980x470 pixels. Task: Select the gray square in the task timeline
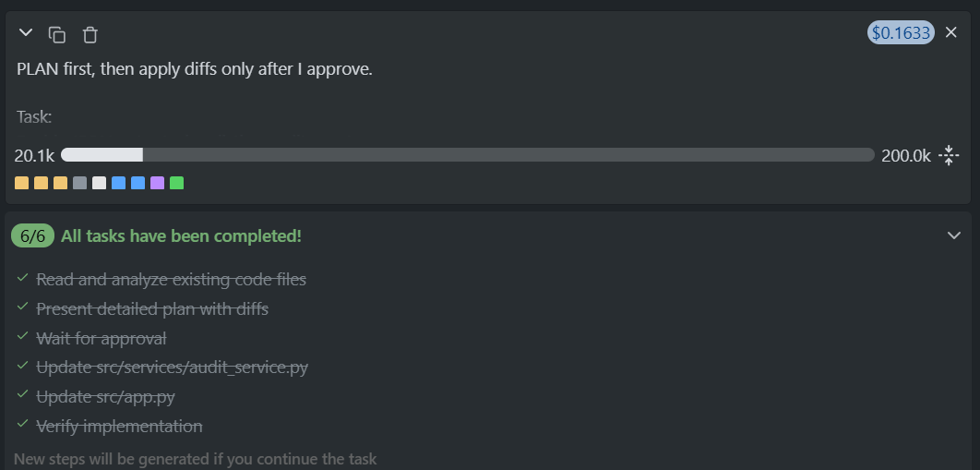coord(79,183)
